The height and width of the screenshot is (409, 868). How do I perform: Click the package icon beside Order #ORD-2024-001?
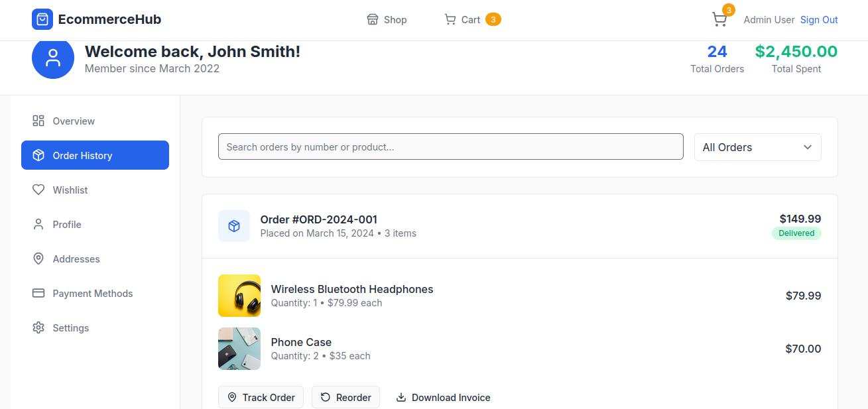pyautogui.click(x=234, y=226)
